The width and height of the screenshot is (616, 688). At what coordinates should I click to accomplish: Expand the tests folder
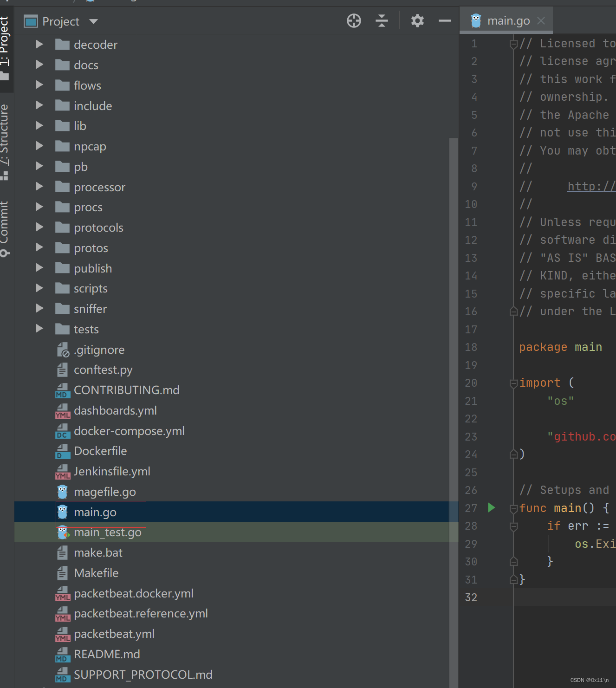[x=39, y=329]
